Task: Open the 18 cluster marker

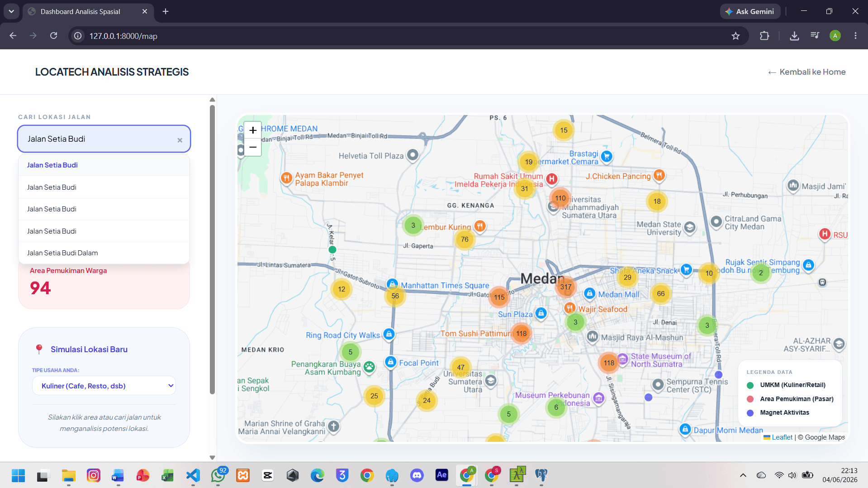Action: click(657, 201)
